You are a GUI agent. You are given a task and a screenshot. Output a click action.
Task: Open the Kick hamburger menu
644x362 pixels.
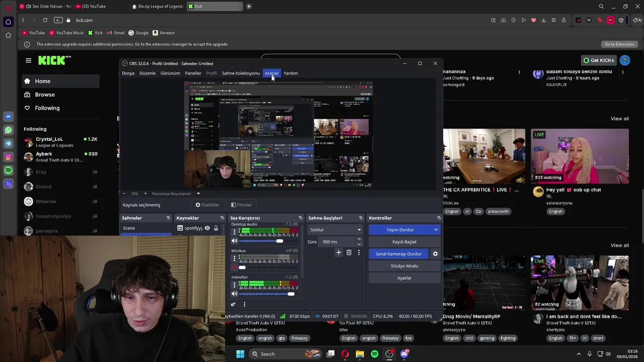[x=28, y=60]
